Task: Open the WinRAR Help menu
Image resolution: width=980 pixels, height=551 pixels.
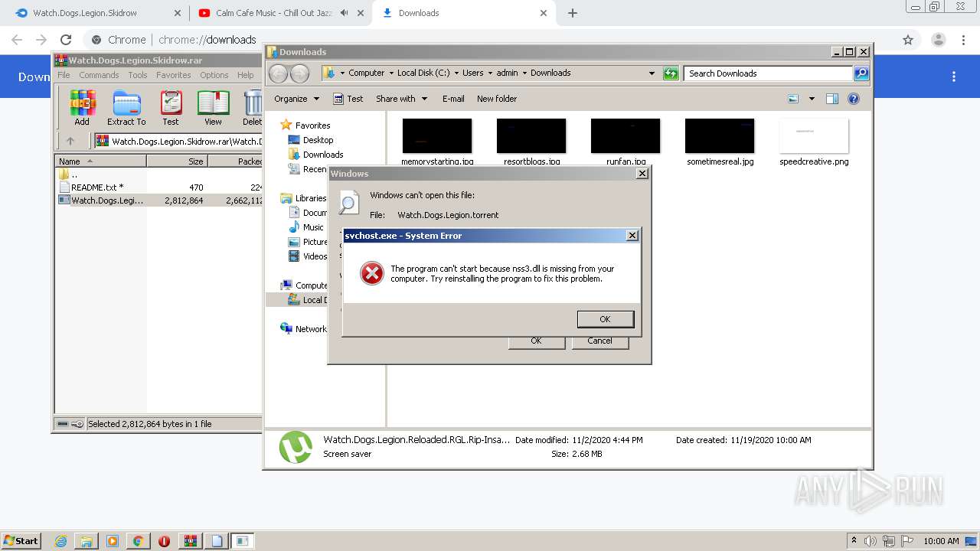Action: [x=246, y=75]
